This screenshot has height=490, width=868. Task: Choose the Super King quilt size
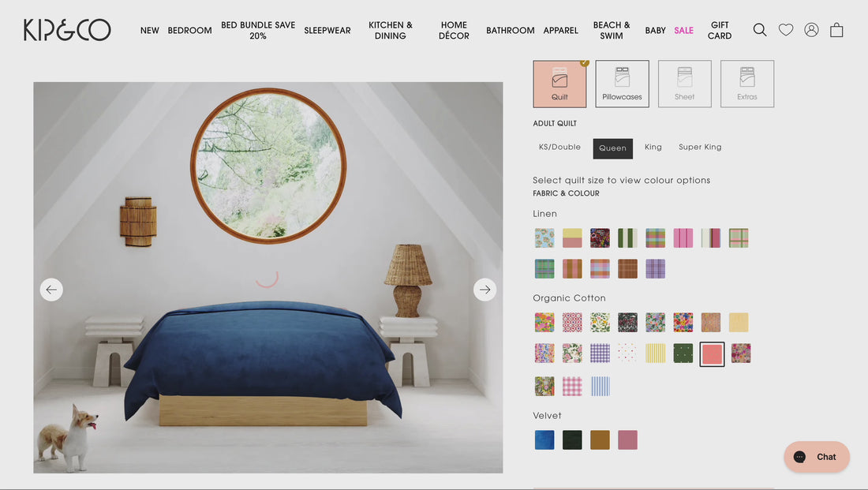click(x=700, y=148)
